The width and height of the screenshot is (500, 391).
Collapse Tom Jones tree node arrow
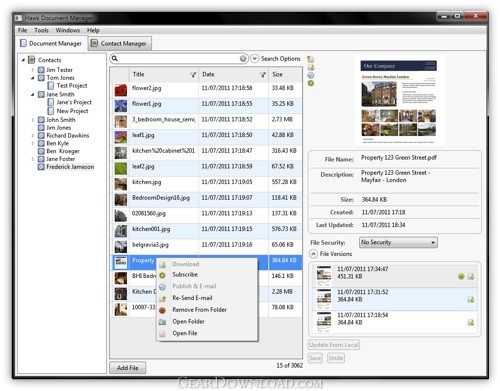(33, 78)
